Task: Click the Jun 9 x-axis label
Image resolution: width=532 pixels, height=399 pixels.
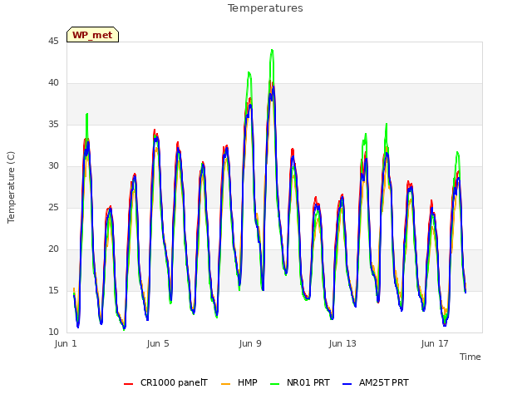Action: [250, 343]
